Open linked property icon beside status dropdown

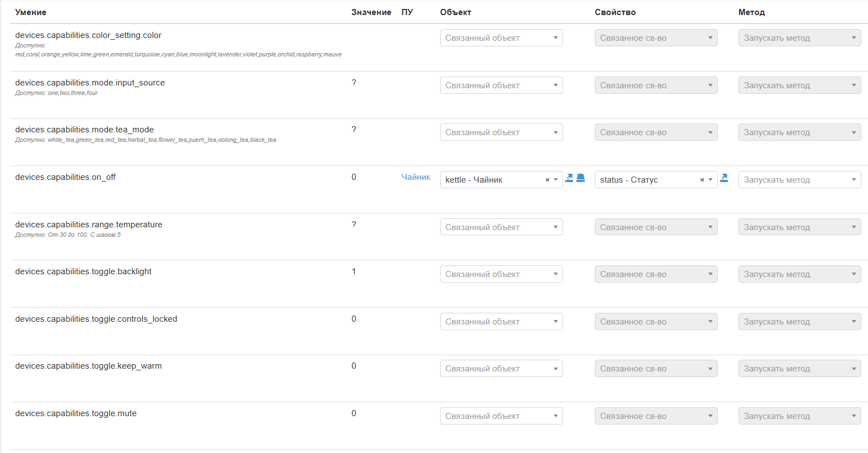(x=724, y=178)
